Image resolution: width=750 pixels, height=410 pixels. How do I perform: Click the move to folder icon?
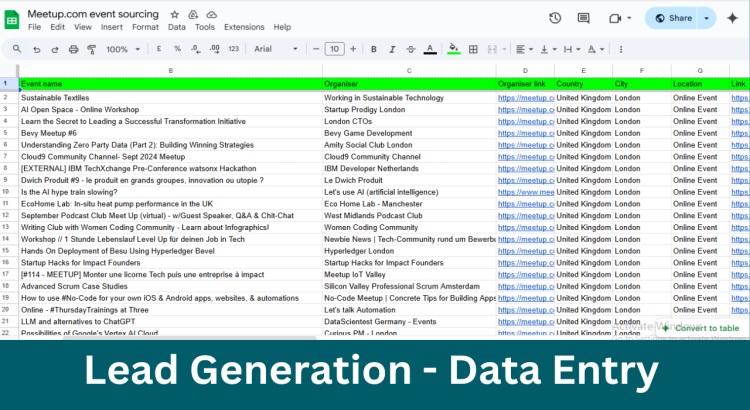[x=193, y=14]
